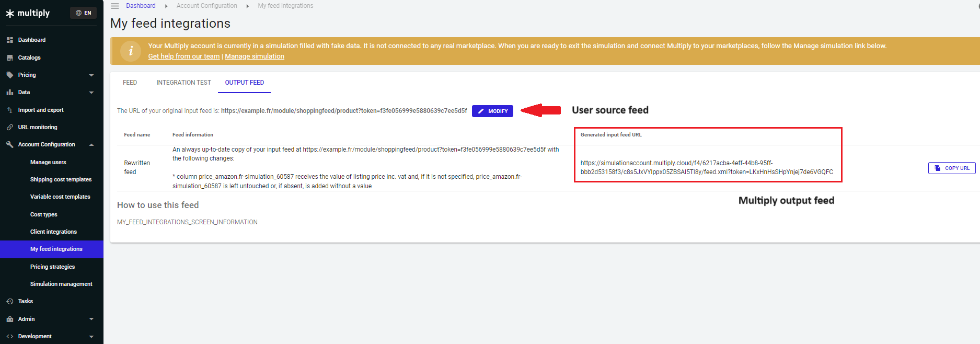Switch to the FEED tab
The image size is (980, 344).
pos(130,83)
